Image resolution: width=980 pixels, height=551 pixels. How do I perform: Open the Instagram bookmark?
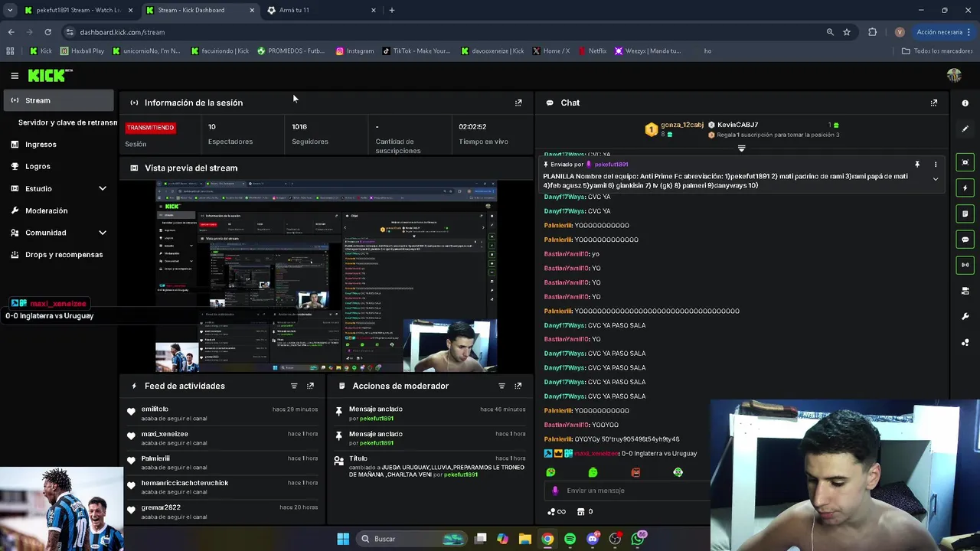[x=354, y=51]
